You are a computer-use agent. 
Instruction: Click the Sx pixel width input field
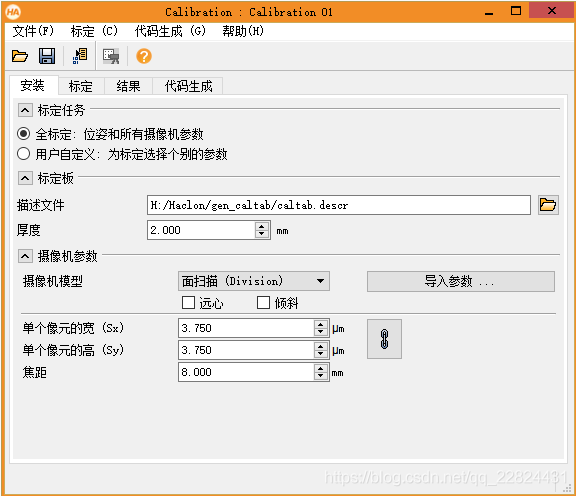(246, 328)
